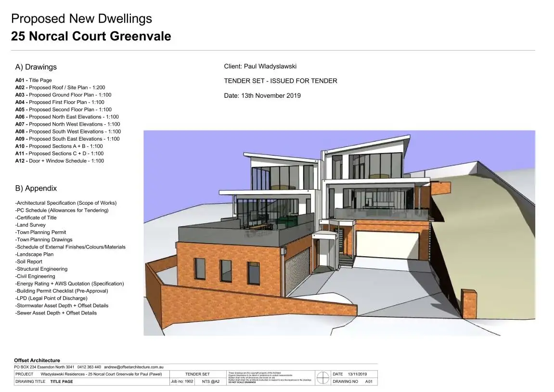Screen dimensions: 554x392
Task: Click the Offset Architecture company name
Action: 37,360
